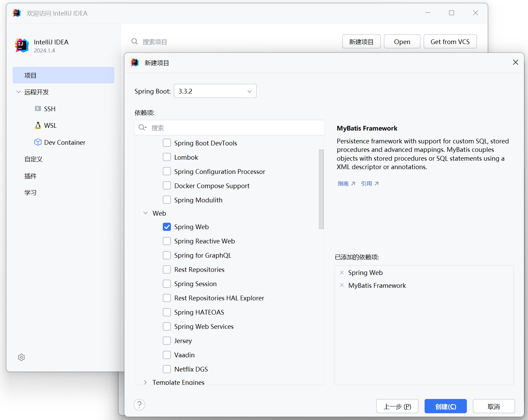
Task: Click the search magnifier icon in dependencies search
Action: (x=142, y=127)
